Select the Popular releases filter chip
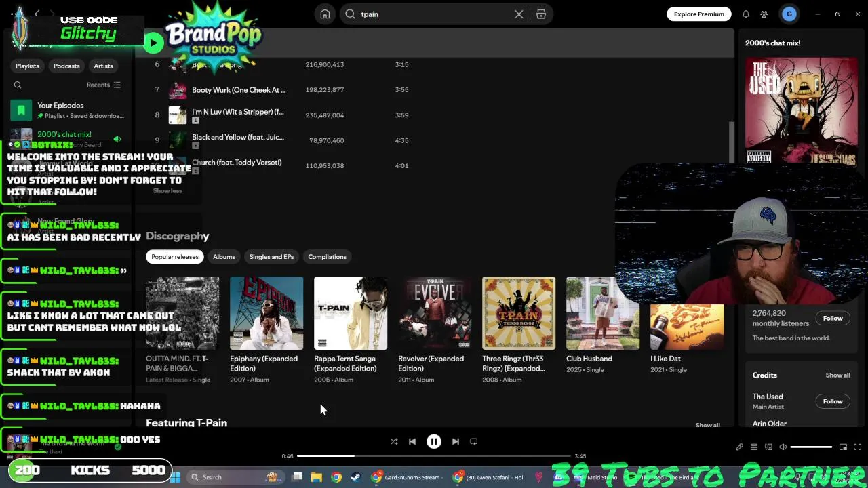 pyautogui.click(x=175, y=257)
